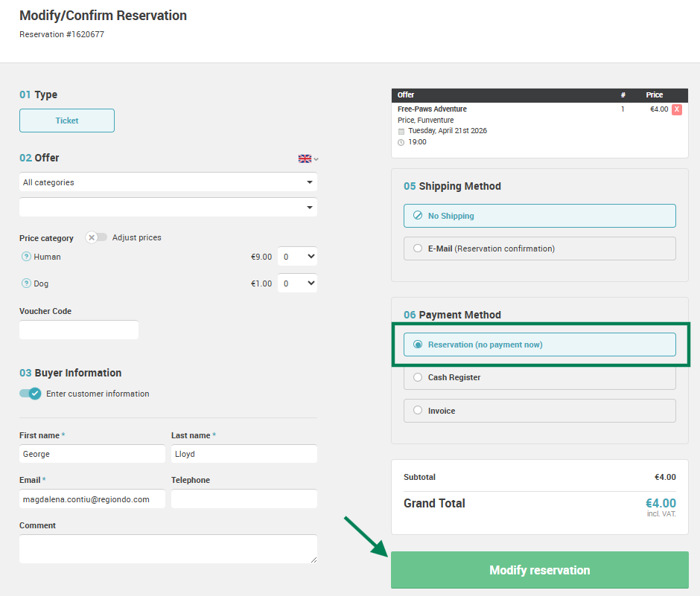
Task: Select the No Shipping option
Action: tap(539, 216)
